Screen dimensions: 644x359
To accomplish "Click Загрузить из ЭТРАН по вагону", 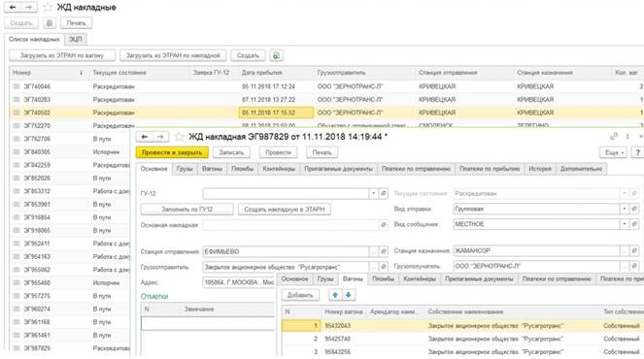I will pos(62,55).
